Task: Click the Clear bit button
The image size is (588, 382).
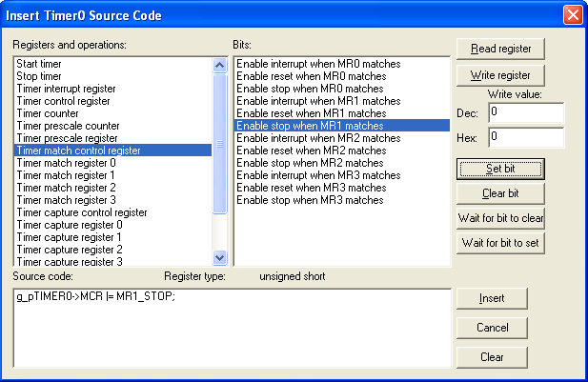Action: 500,193
